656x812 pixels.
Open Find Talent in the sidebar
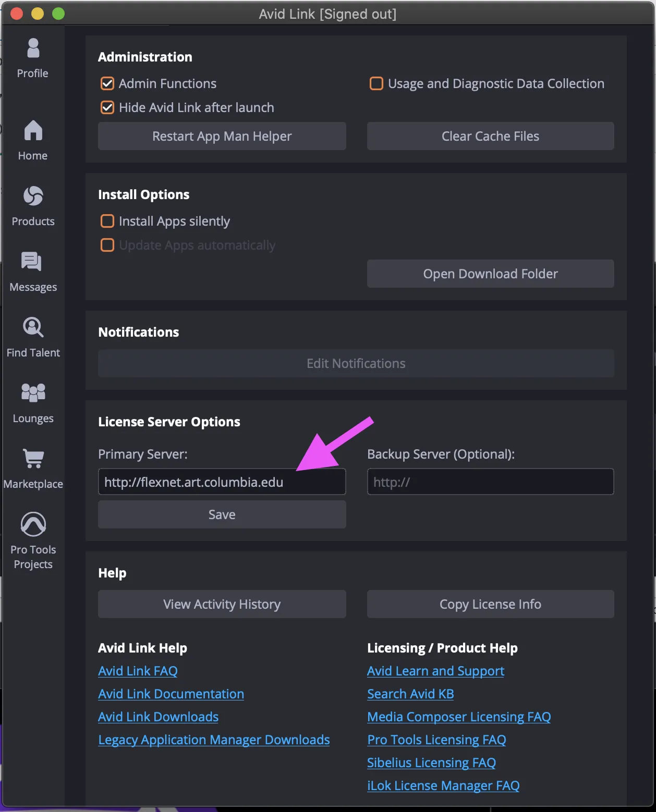(33, 338)
